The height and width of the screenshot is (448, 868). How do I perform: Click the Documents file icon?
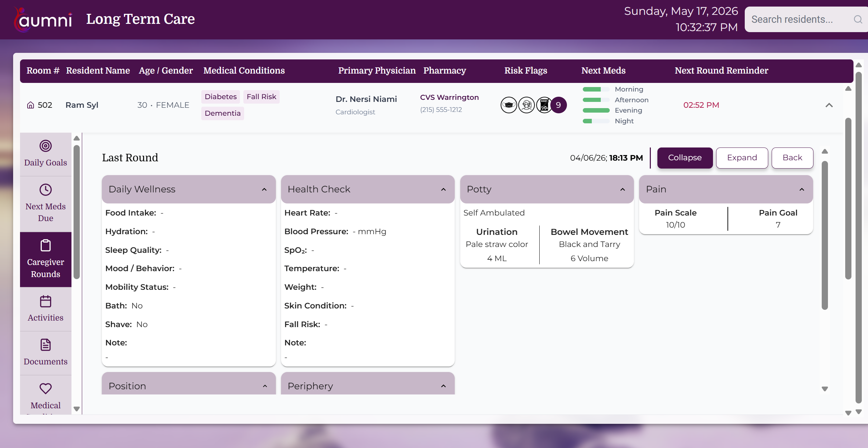coord(46,345)
